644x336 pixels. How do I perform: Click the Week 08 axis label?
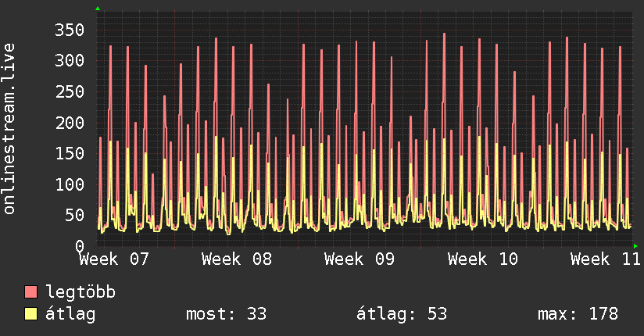[237, 259]
